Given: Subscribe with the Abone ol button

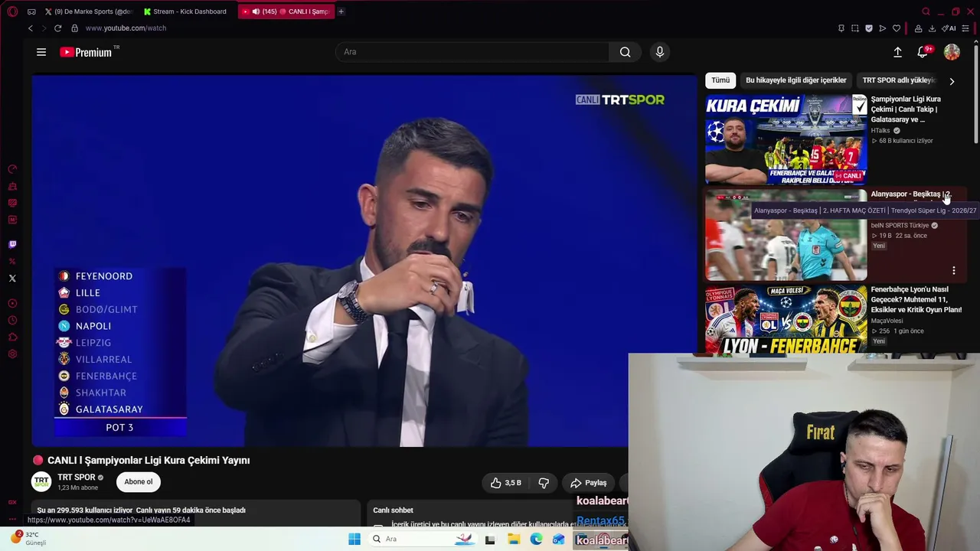Looking at the screenshot, I should point(139,482).
